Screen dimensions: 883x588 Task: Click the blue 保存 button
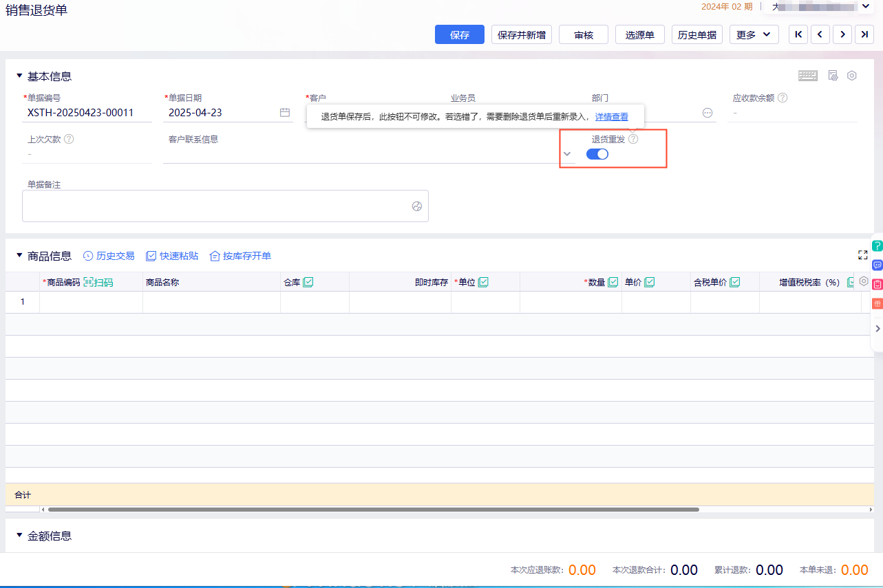[460, 34]
